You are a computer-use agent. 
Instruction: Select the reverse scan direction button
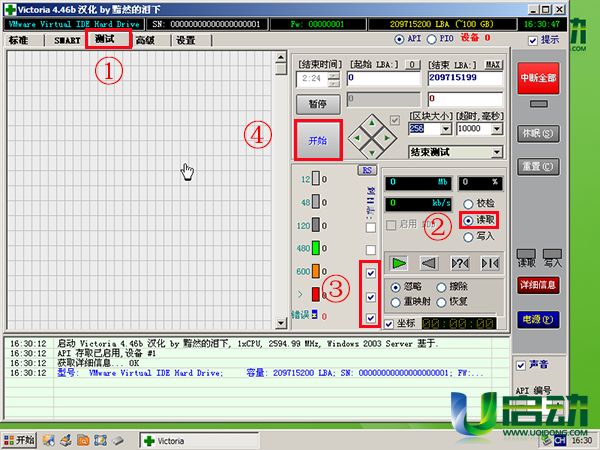pos(429,263)
